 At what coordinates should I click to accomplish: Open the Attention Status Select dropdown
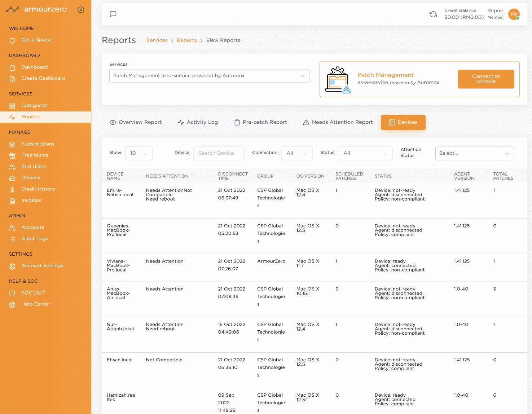click(475, 153)
